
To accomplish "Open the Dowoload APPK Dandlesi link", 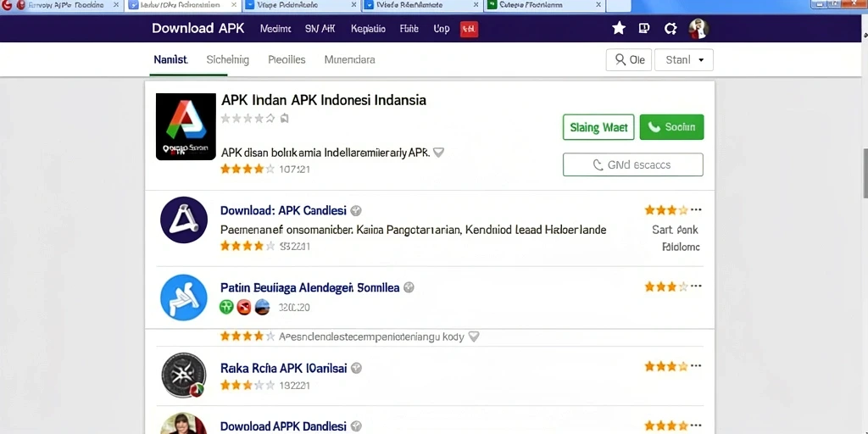I will pyautogui.click(x=283, y=426).
